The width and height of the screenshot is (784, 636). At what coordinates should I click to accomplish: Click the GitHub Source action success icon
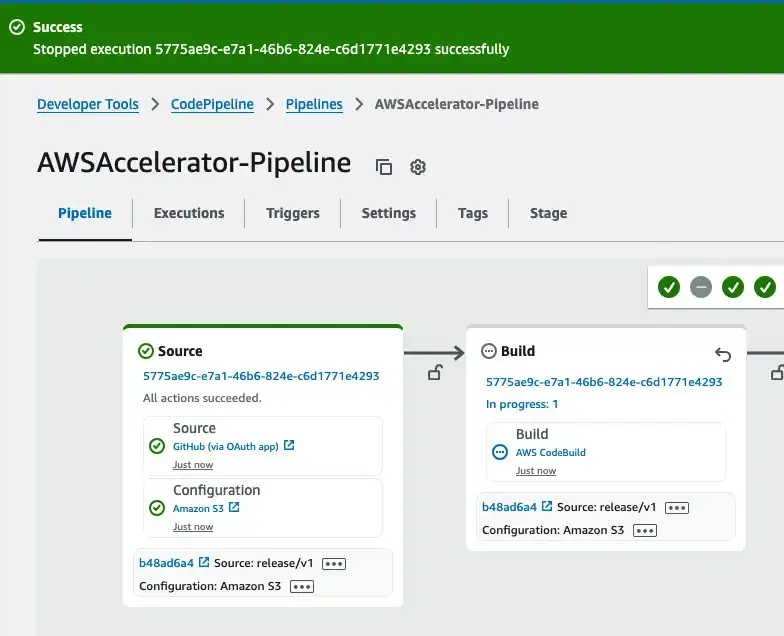click(157, 446)
